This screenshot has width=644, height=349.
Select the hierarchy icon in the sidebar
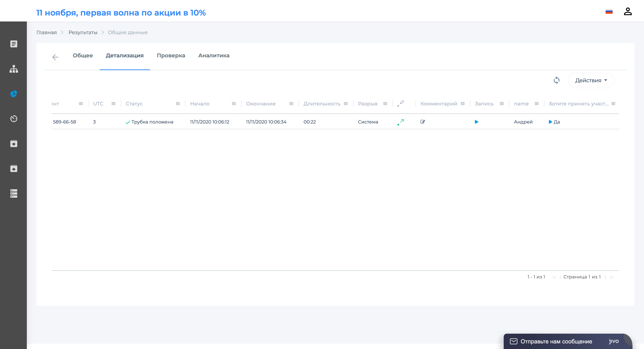[14, 69]
